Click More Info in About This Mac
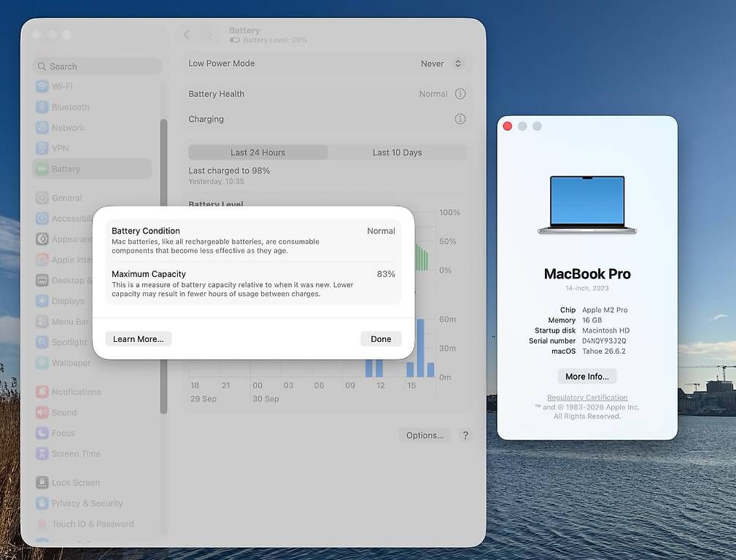The width and height of the screenshot is (736, 560). pyautogui.click(x=586, y=376)
